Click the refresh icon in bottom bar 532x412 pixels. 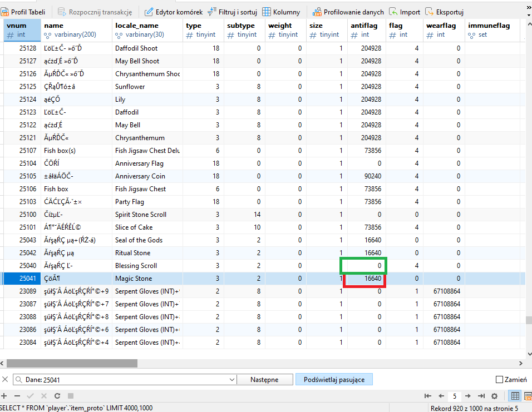(57, 396)
